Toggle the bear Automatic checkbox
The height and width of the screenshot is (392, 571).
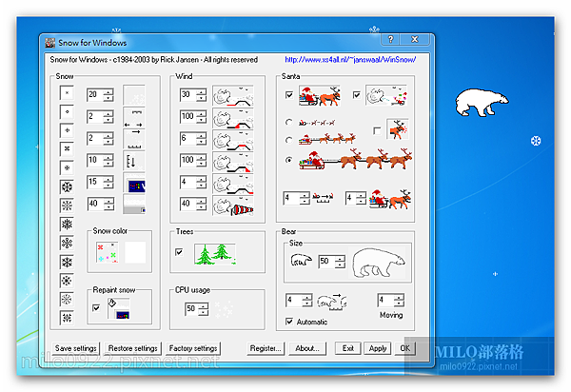point(289,322)
